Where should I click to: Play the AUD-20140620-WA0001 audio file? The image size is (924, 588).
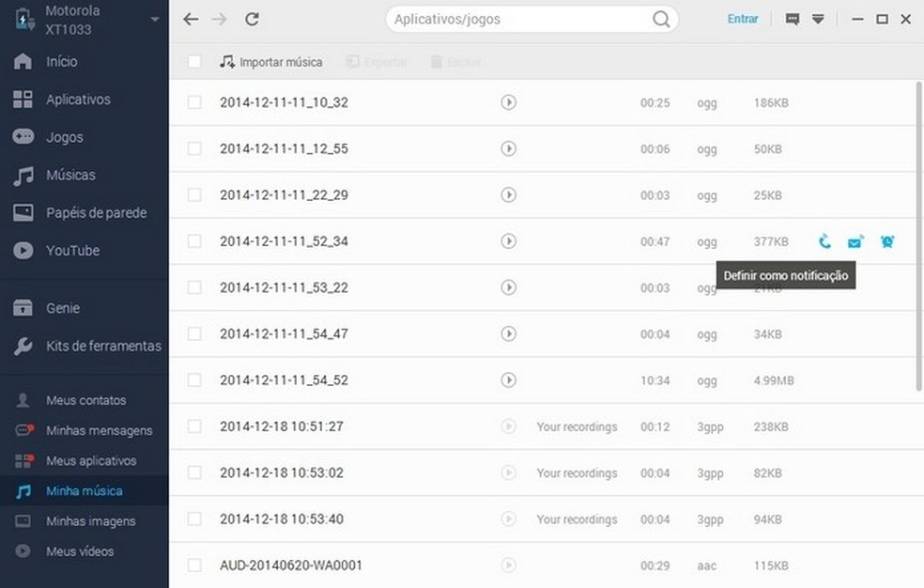coord(509,565)
